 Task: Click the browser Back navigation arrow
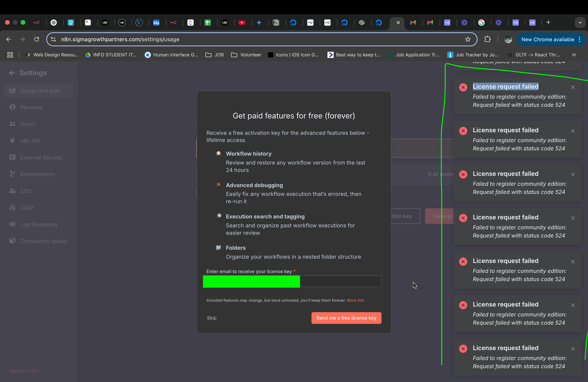[9, 39]
